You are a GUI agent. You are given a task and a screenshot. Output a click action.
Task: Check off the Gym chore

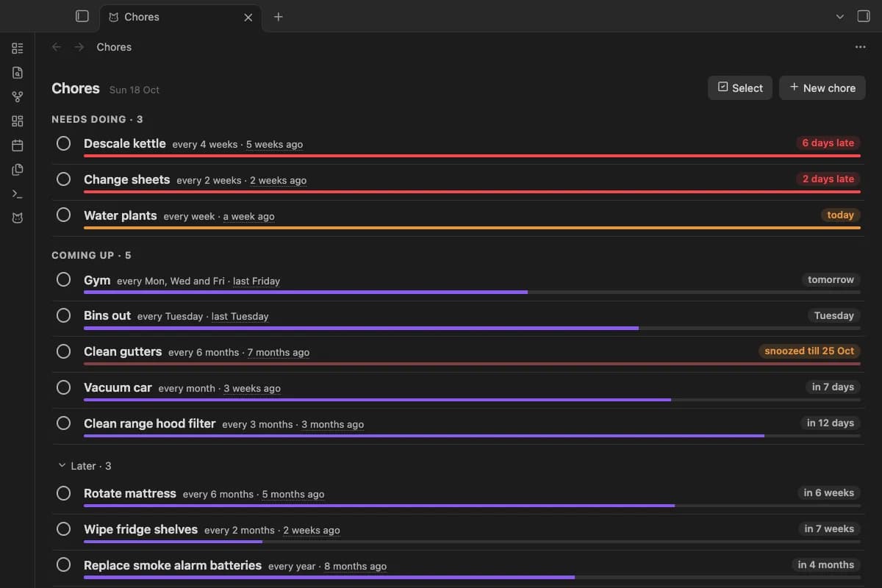(x=64, y=279)
